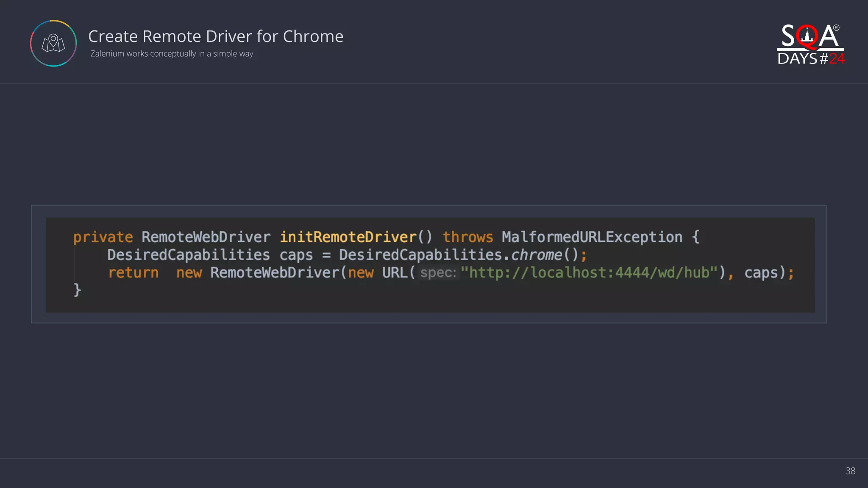Click the 'Zalenium works conceptually' subtitle

point(172,54)
